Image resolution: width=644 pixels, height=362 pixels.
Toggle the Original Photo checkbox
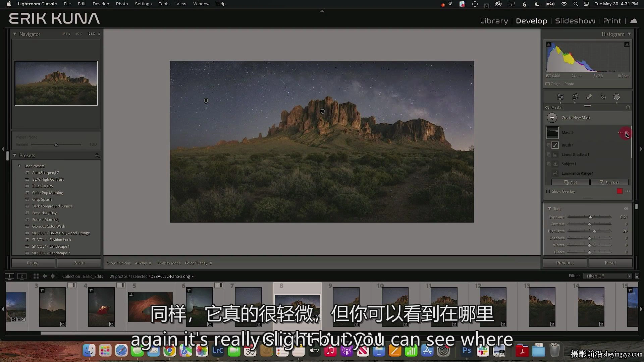(x=548, y=84)
